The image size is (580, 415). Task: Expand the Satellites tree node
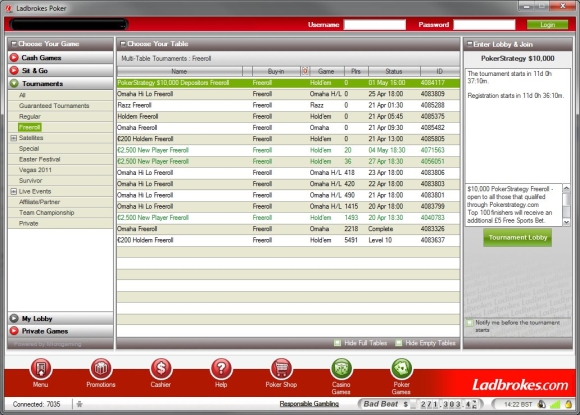(14, 138)
